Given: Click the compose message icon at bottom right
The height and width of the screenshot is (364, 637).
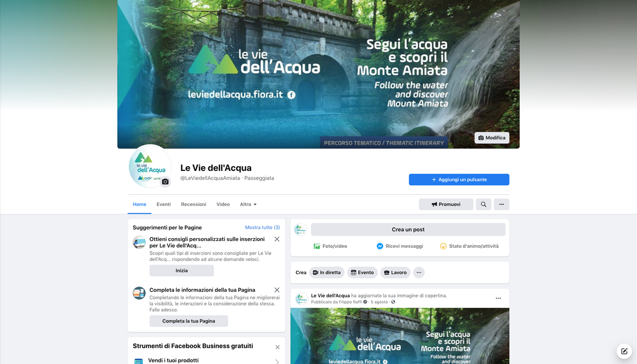Looking at the screenshot, I should [624, 351].
